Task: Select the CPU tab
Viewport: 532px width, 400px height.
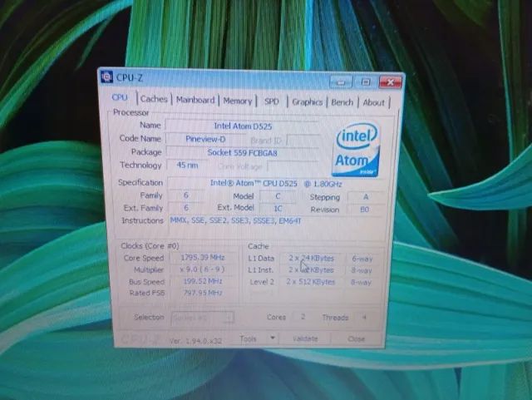Action: tap(120, 98)
